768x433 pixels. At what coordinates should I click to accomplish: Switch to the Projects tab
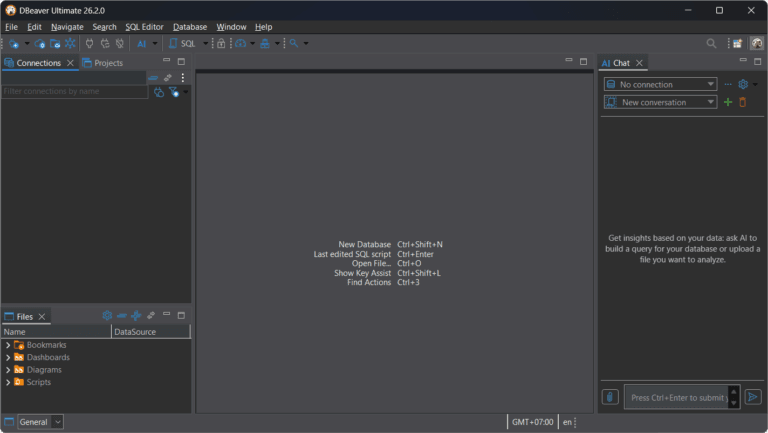click(x=103, y=63)
